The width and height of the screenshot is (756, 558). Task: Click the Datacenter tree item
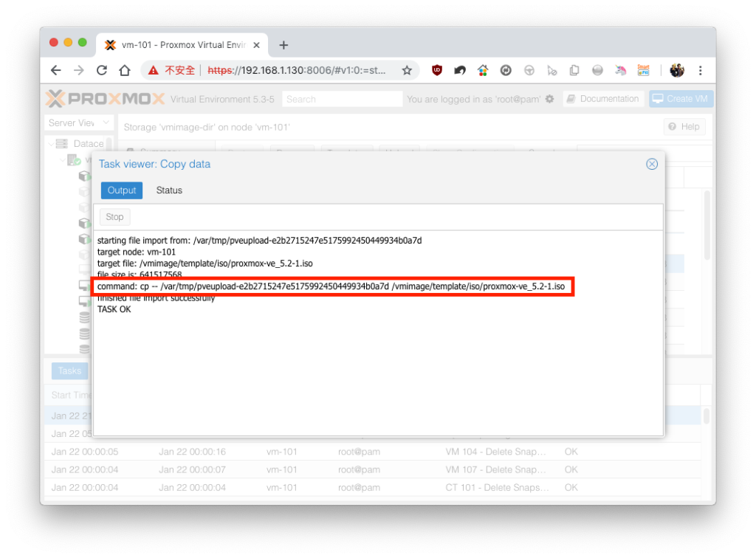pyautogui.click(x=89, y=144)
